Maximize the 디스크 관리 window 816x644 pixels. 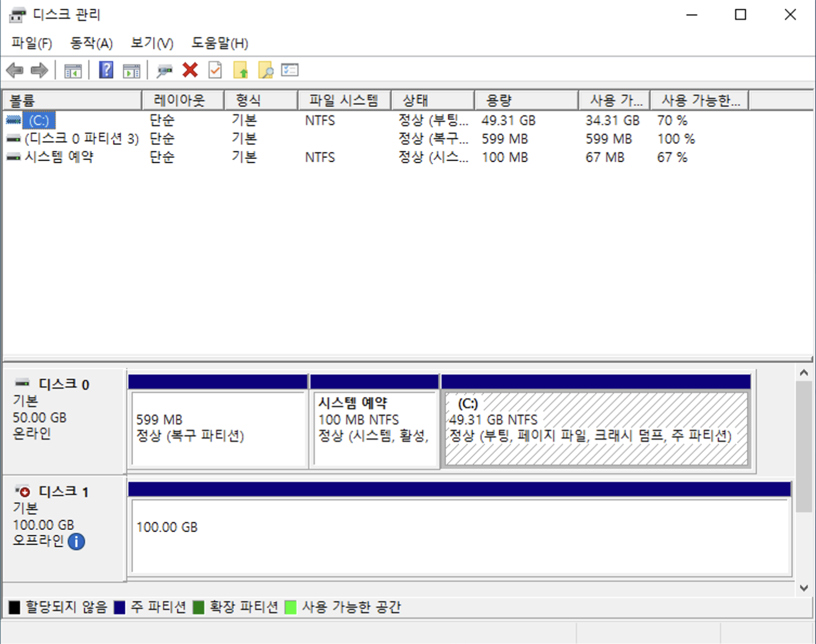click(x=740, y=15)
